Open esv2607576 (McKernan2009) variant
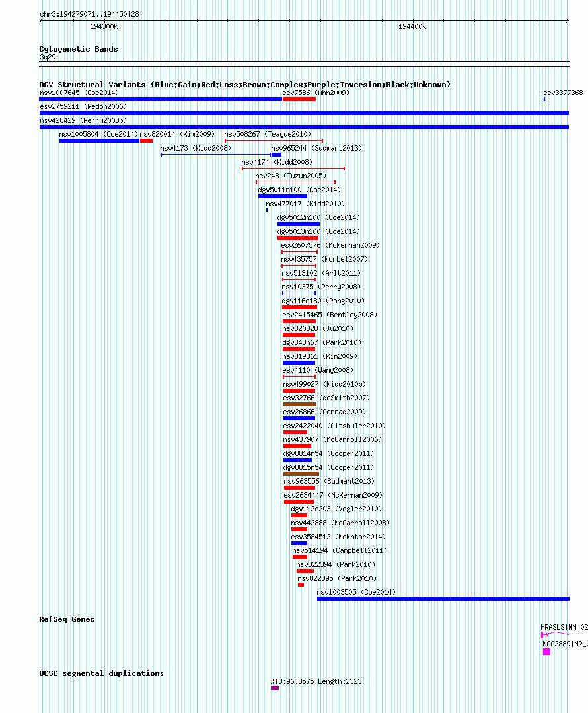This screenshot has width=588, height=713. [x=330, y=246]
